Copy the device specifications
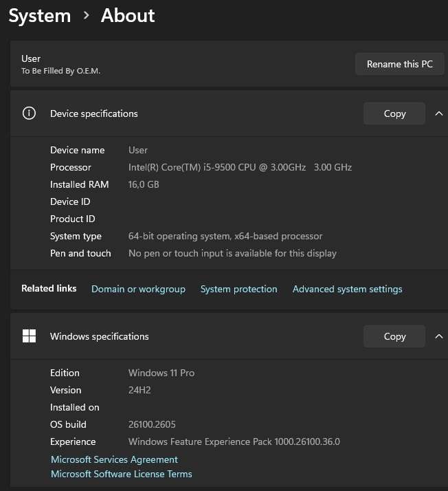This screenshot has width=448, height=491. click(x=394, y=113)
